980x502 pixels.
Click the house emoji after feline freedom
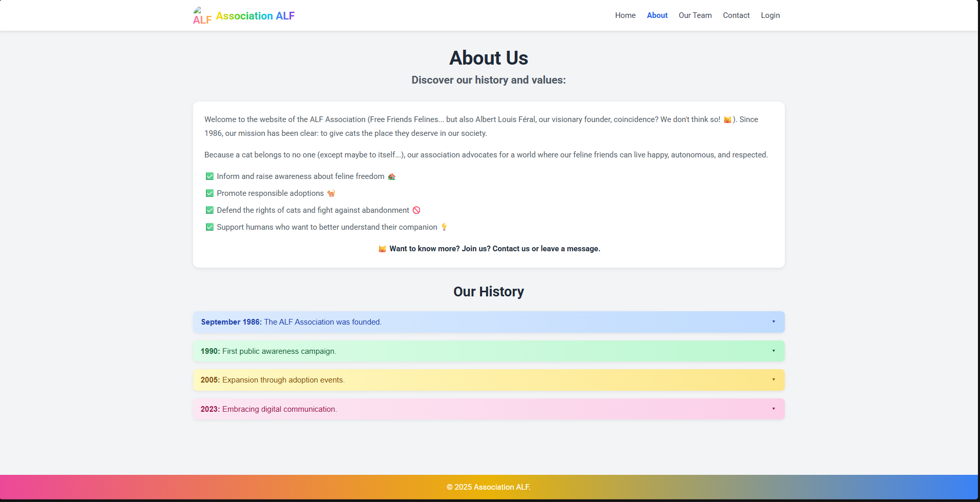pos(392,176)
